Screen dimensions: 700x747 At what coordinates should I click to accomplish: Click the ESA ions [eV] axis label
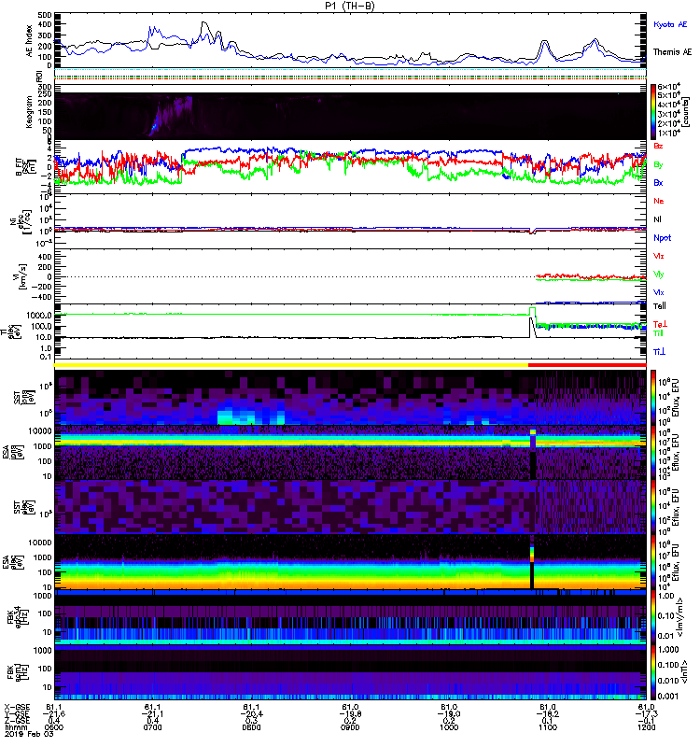pyautogui.click(x=12, y=452)
